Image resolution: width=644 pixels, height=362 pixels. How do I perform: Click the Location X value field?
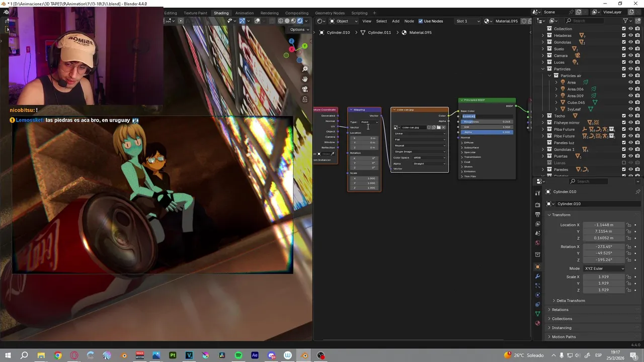(x=604, y=225)
